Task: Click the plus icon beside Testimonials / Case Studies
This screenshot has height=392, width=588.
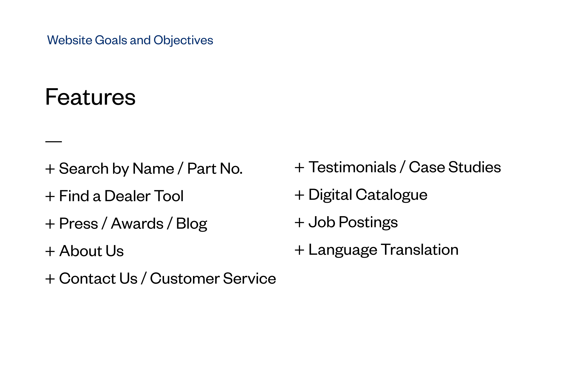Action: [x=299, y=168]
